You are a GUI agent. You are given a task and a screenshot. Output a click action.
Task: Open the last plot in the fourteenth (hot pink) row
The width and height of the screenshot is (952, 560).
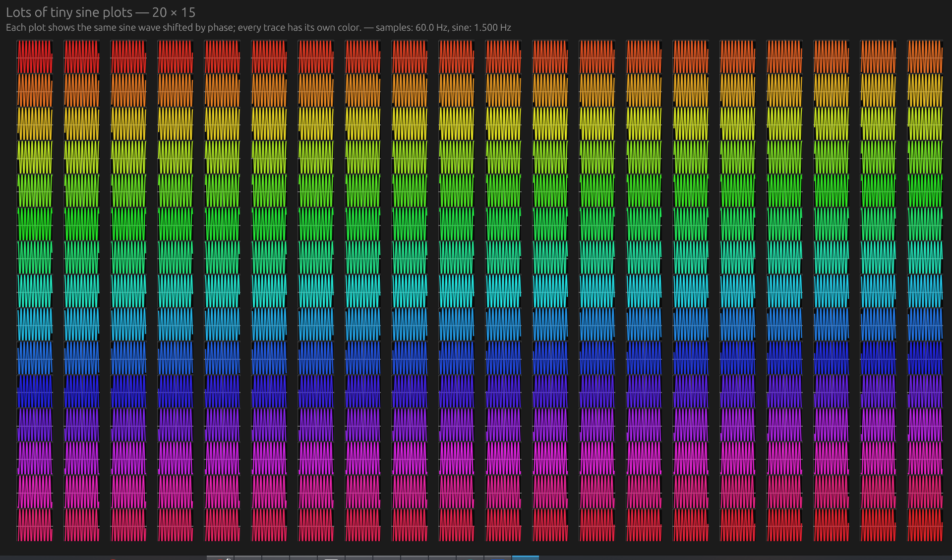click(x=925, y=492)
